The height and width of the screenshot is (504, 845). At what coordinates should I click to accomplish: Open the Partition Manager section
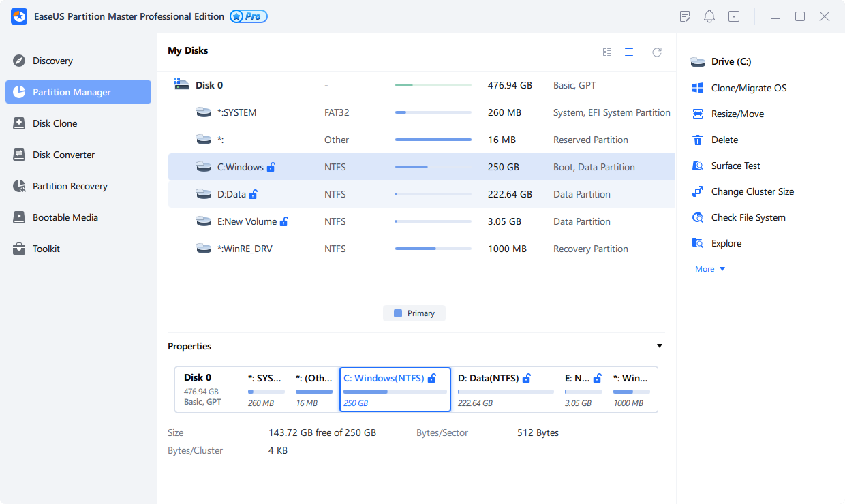coord(70,92)
